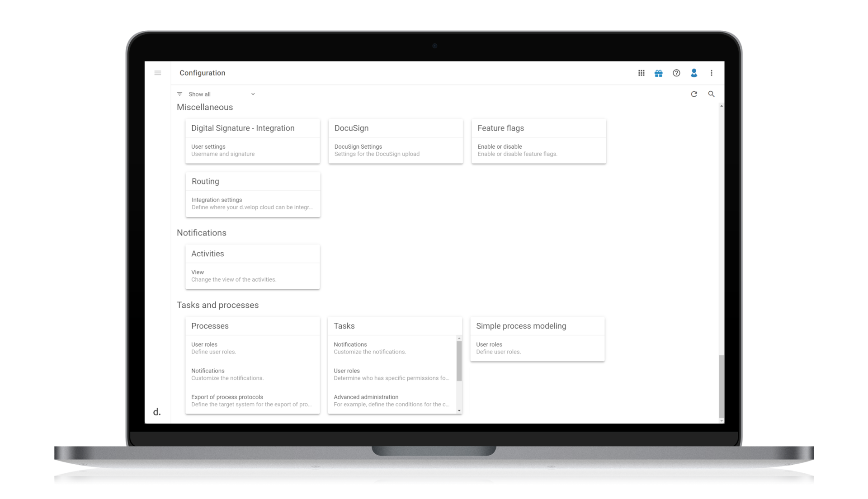This screenshot has width=868, height=499.
Task: Open DocuSign Settings for upload configuration
Action: (x=377, y=150)
